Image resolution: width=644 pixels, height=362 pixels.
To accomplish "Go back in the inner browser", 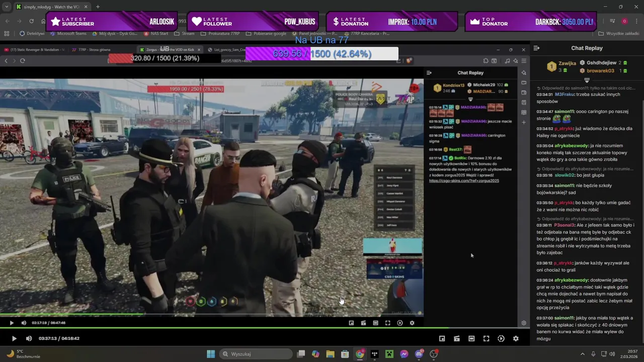I will coord(6,60).
